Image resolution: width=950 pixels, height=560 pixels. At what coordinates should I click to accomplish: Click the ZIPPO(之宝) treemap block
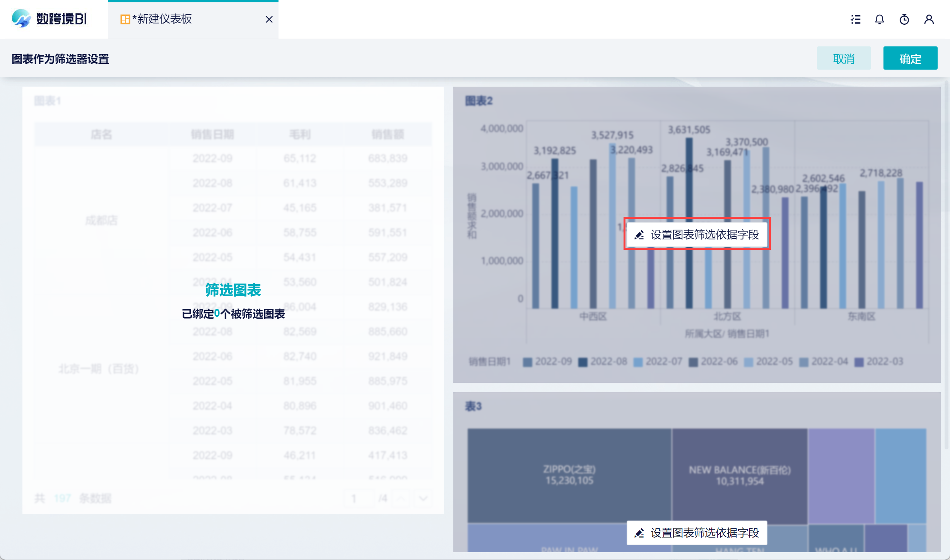[569, 475]
